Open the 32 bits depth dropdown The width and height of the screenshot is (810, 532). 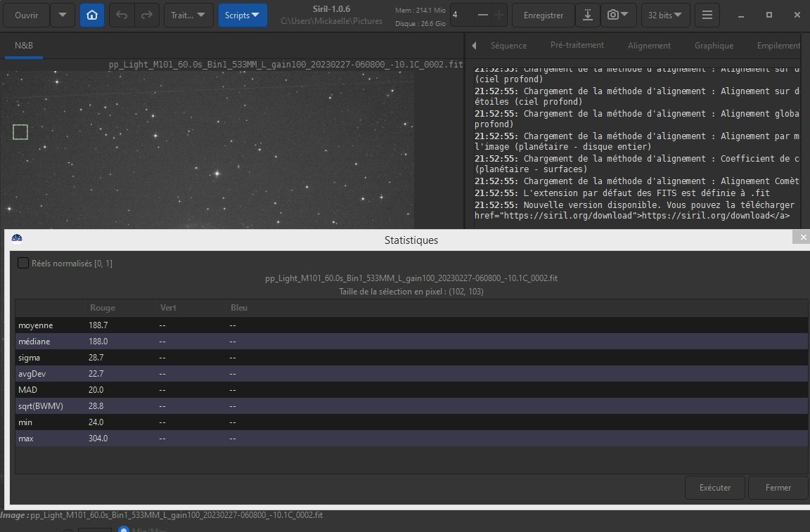665,15
